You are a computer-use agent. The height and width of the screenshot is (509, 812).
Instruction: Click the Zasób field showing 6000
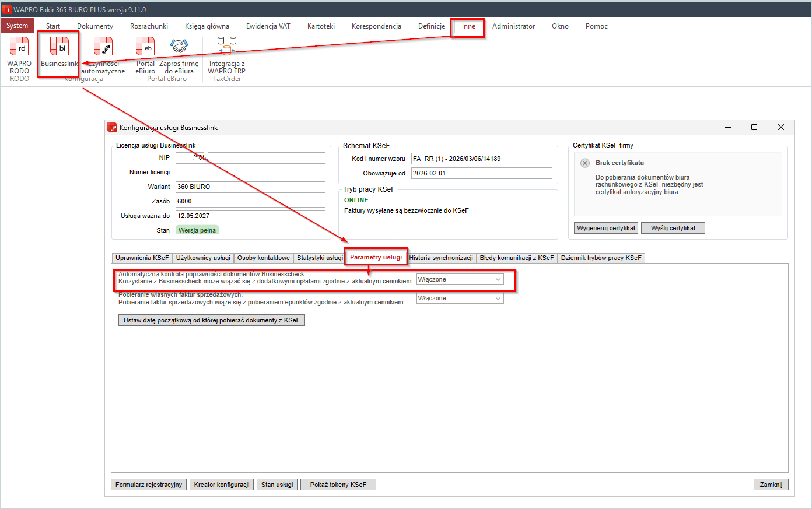pyautogui.click(x=250, y=202)
